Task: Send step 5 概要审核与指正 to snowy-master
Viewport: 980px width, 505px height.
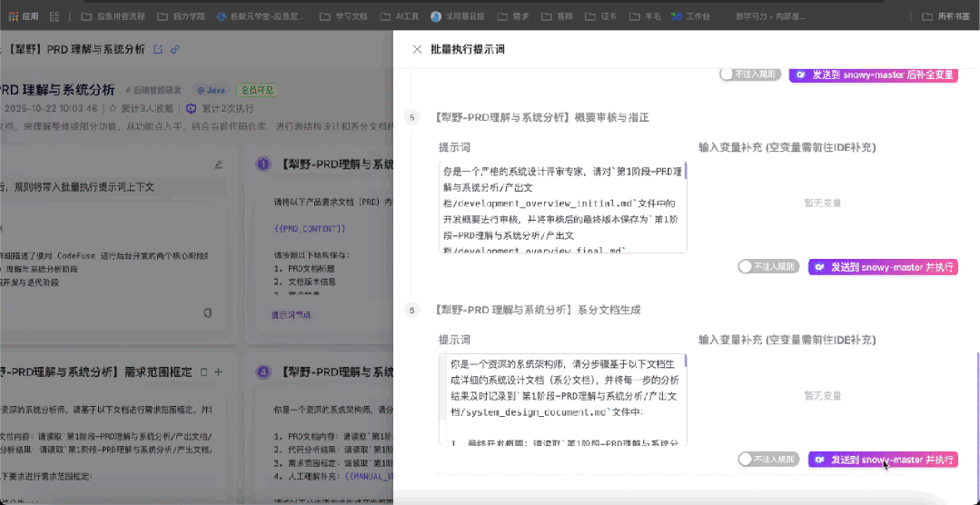Action: pyautogui.click(x=883, y=267)
